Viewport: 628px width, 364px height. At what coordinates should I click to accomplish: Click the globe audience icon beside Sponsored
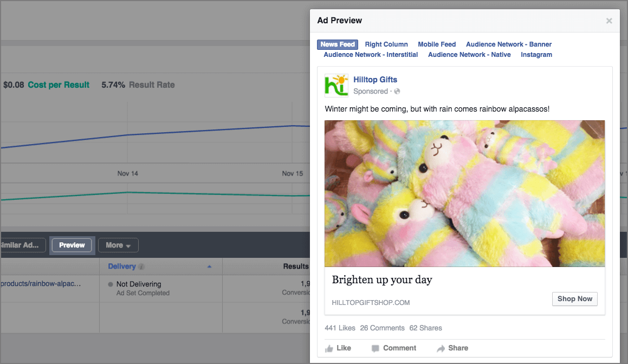397,92
